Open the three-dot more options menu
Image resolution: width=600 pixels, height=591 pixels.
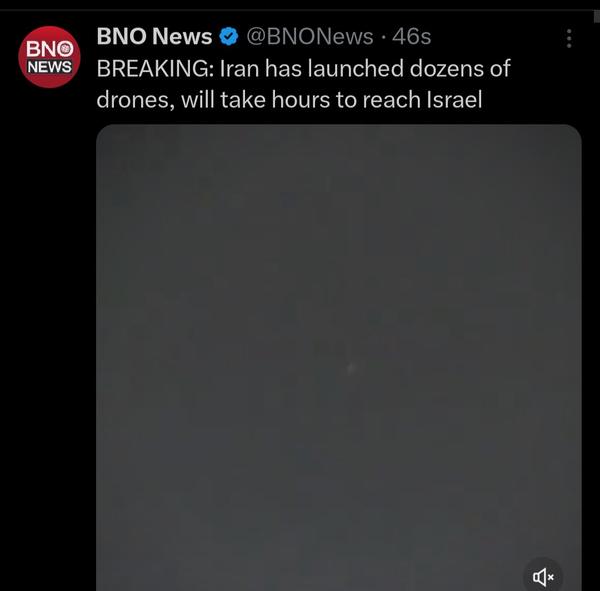click(x=569, y=38)
